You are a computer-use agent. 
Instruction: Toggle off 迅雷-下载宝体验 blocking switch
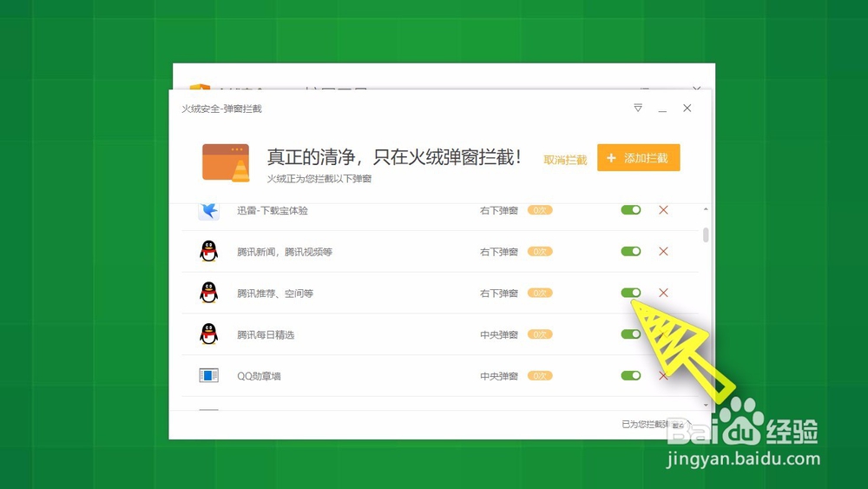[631, 210]
